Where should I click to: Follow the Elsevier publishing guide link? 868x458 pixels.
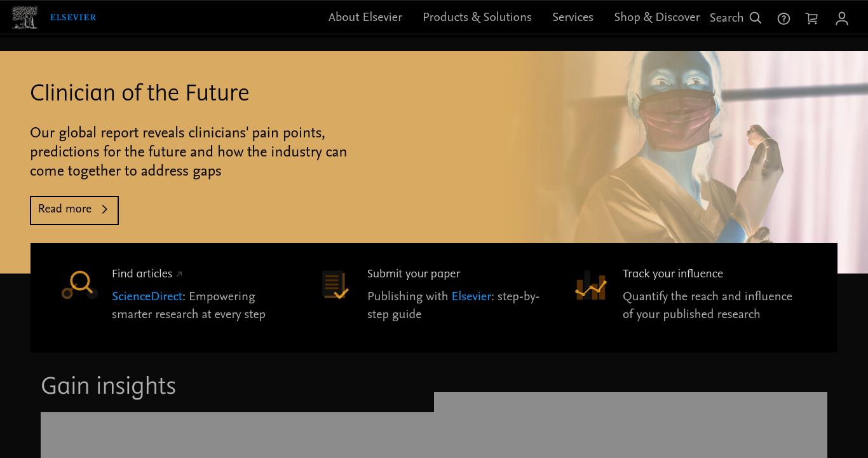pyautogui.click(x=471, y=297)
